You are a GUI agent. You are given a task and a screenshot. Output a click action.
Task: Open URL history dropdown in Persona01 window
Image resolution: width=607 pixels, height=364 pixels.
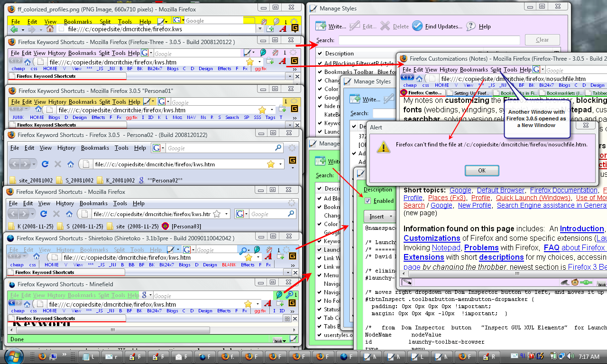(273, 110)
